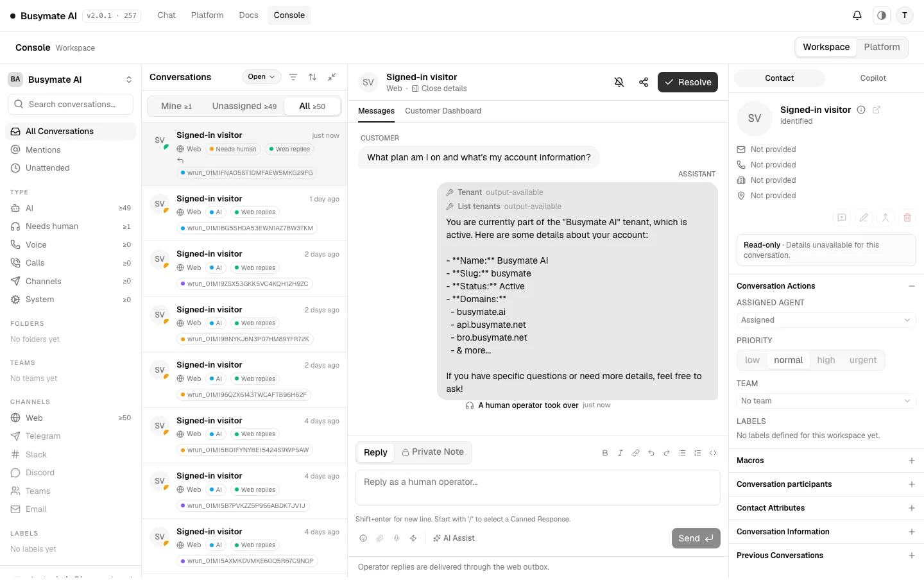Open the Mentions view
This screenshot has height=585, width=924.
tap(71, 149)
